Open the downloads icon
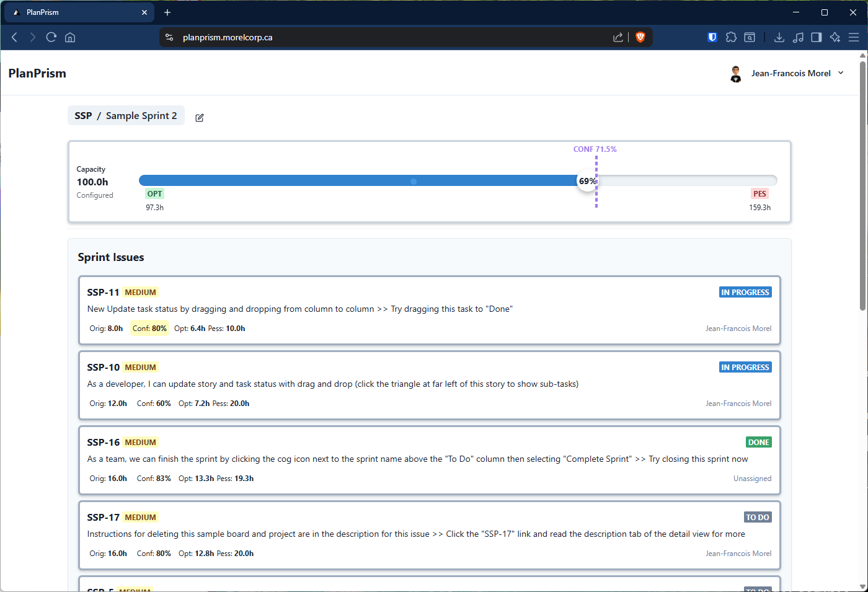Screen dimensions: 868x592 tap(779, 37)
